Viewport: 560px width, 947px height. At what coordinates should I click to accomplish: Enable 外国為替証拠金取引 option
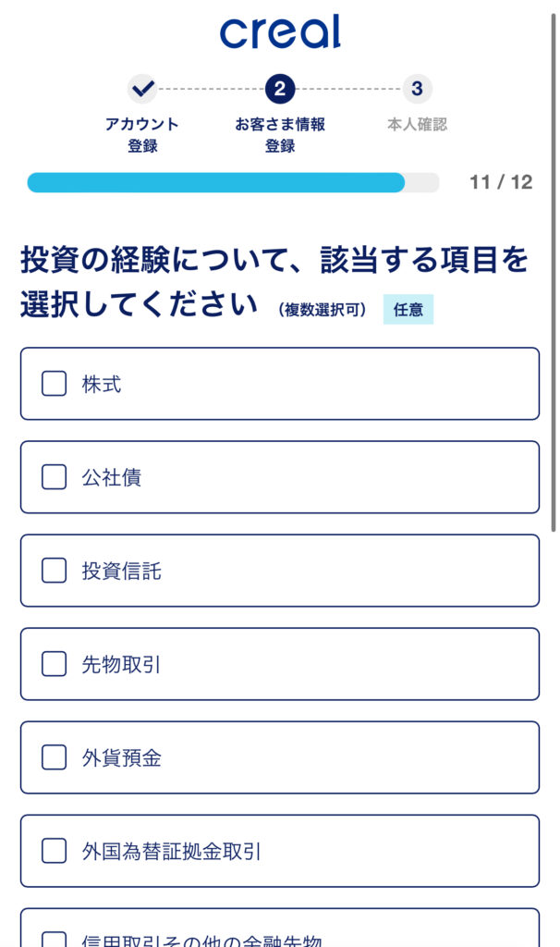click(54, 852)
